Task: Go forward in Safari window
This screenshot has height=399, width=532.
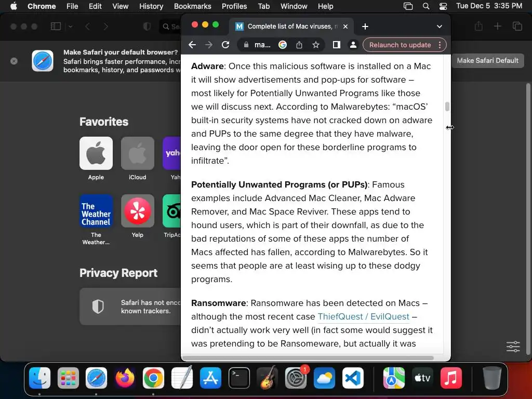Action: pyautogui.click(x=105, y=26)
